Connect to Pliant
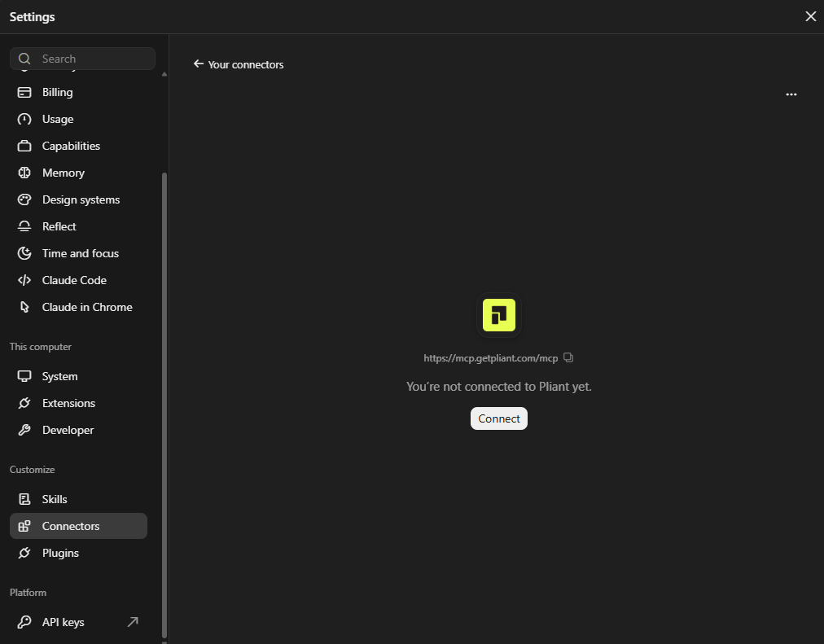824x644 pixels. point(498,418)
